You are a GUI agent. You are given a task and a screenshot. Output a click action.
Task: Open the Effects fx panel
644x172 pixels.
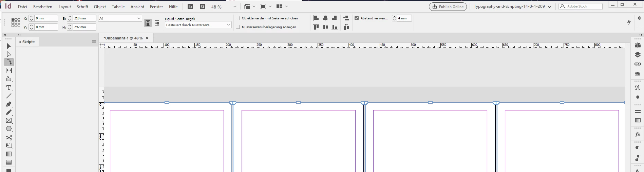click(x=638, y=135)
